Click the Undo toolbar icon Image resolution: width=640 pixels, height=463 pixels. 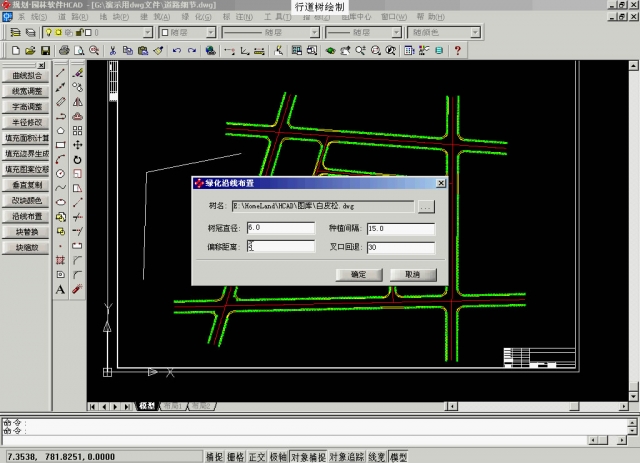(176, 50)
